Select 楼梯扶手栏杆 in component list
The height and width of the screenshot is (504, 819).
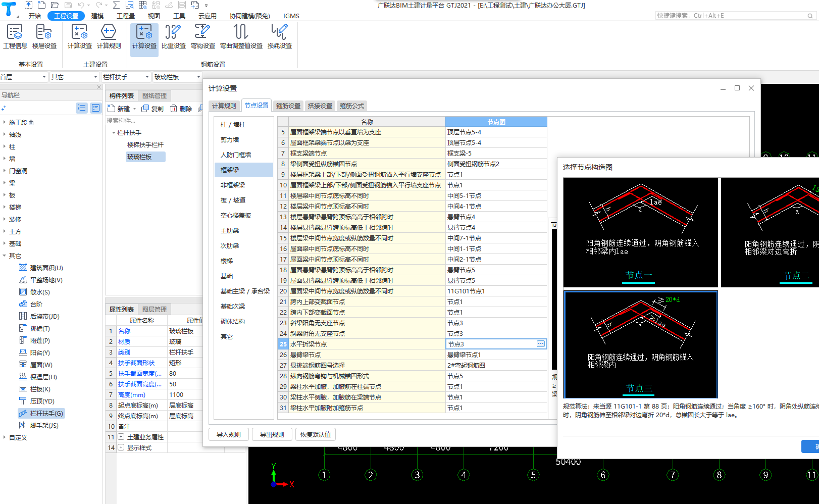tap(145, 144)
